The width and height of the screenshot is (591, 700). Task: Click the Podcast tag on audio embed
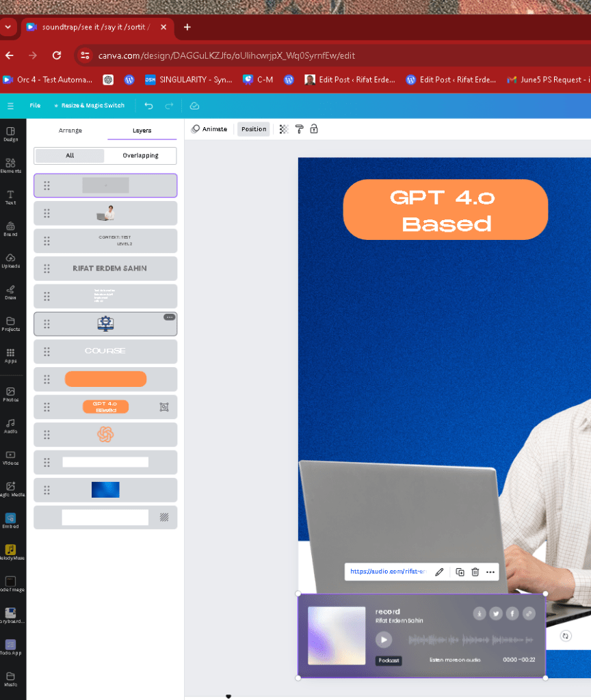pos(389,660)
